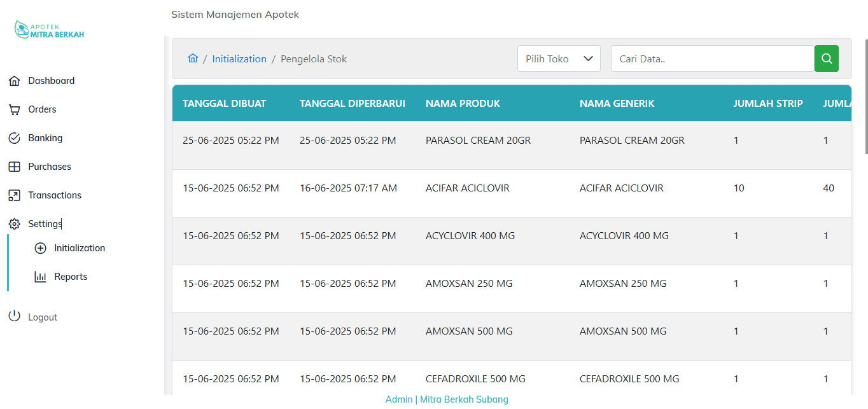Click the Logout power icon

(14, 317)
